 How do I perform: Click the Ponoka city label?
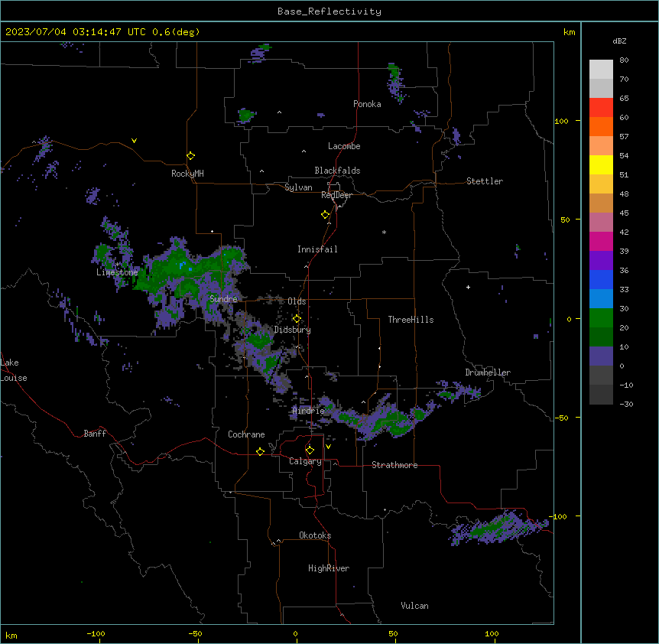(x=367, y=104)
